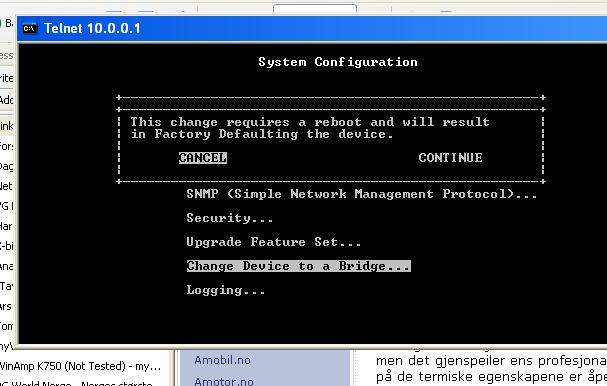
Task: Open SNMP (Simple Network Management Protocol) menu
Action: [x=362, y=194]
